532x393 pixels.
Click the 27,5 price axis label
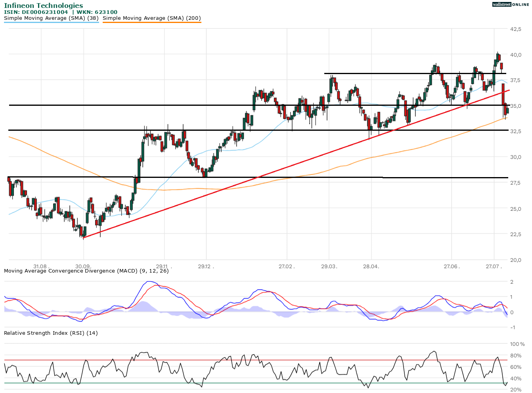(x=515, y=183)
